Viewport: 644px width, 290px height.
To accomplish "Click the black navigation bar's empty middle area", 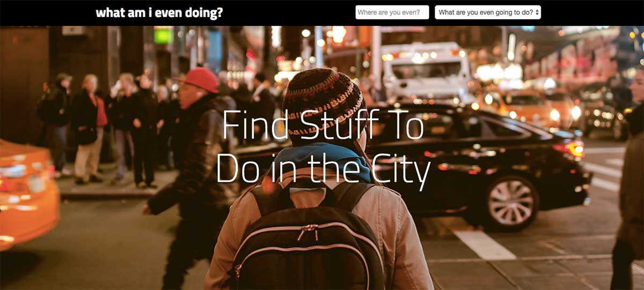I will coord(289,12).
